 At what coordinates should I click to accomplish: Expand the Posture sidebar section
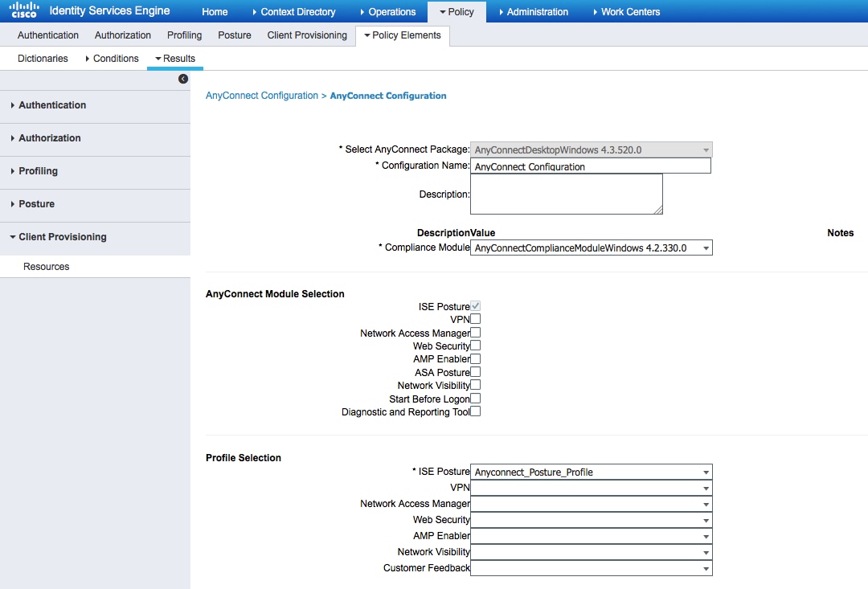click(95, 204)
